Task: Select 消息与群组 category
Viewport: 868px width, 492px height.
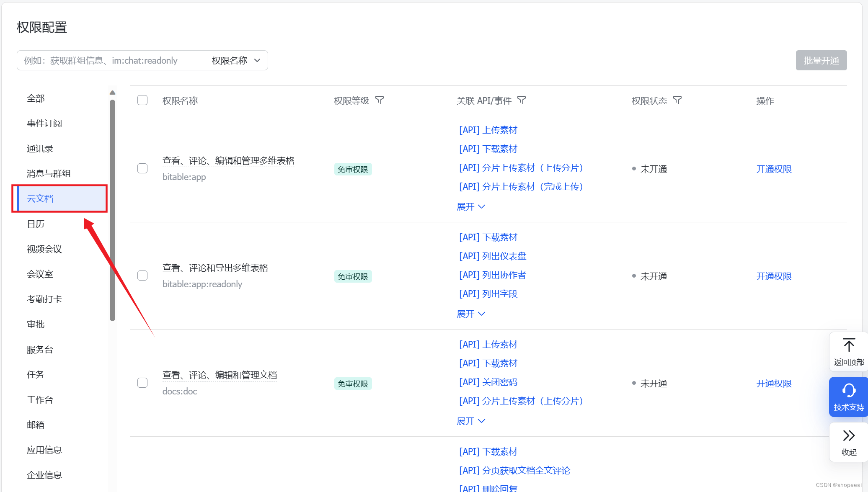Action: [49, 173]
